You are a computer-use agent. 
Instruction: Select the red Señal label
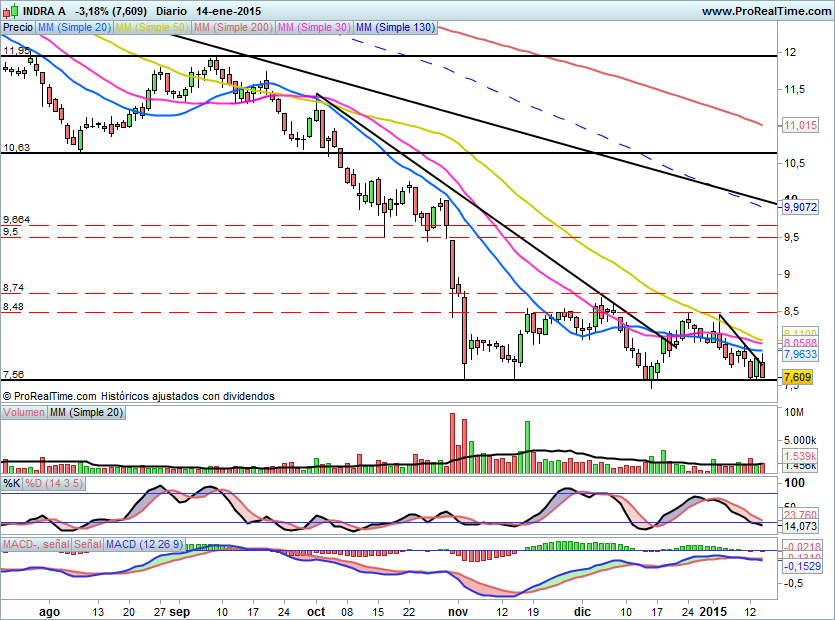tap(88, 544)
